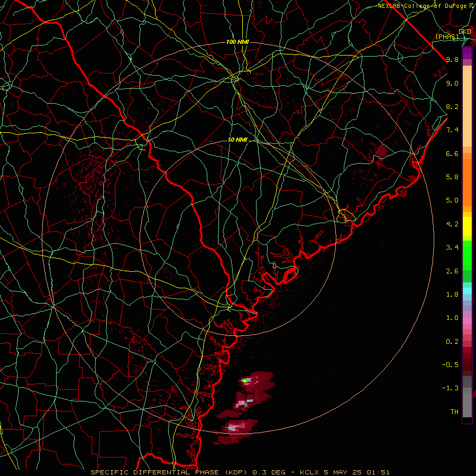Select the 9.8 value on the color scale
Screen dimensions: 476x476
click(x=452, y=59)
